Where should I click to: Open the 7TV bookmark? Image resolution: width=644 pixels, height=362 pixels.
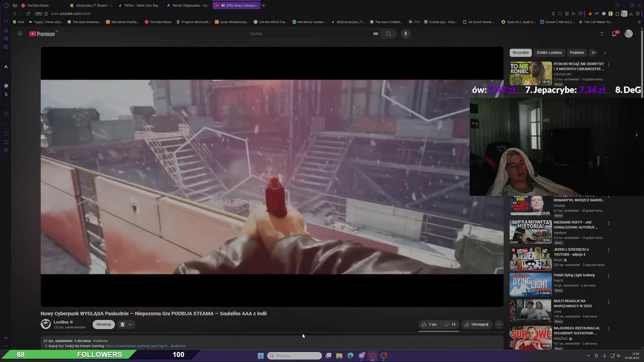pos(414,22)
